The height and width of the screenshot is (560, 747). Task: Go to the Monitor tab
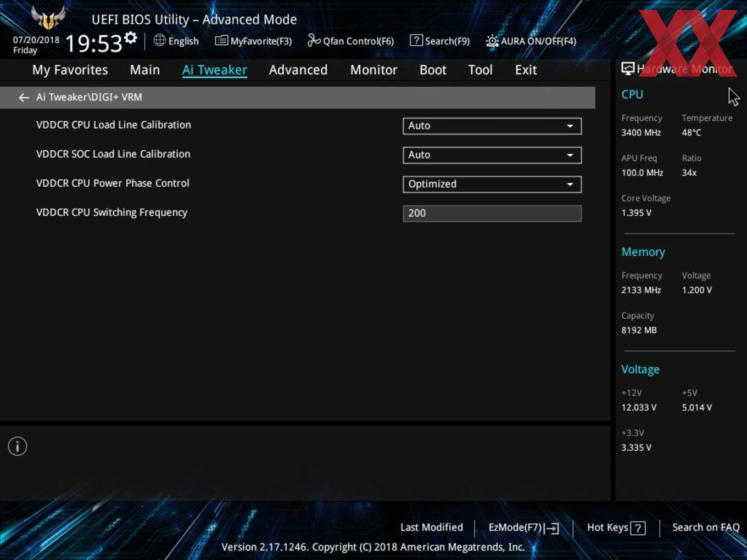(x=374, y=70)
